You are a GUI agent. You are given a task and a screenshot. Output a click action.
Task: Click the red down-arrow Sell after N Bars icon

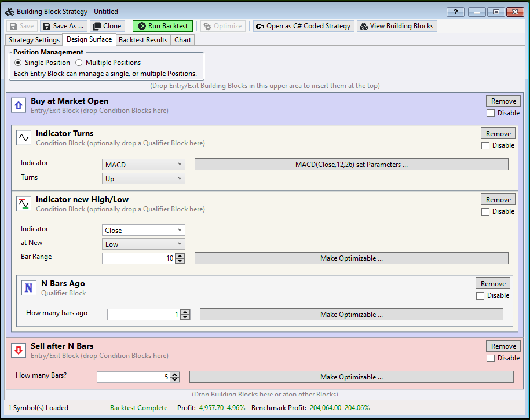click(x=18, y=350)
